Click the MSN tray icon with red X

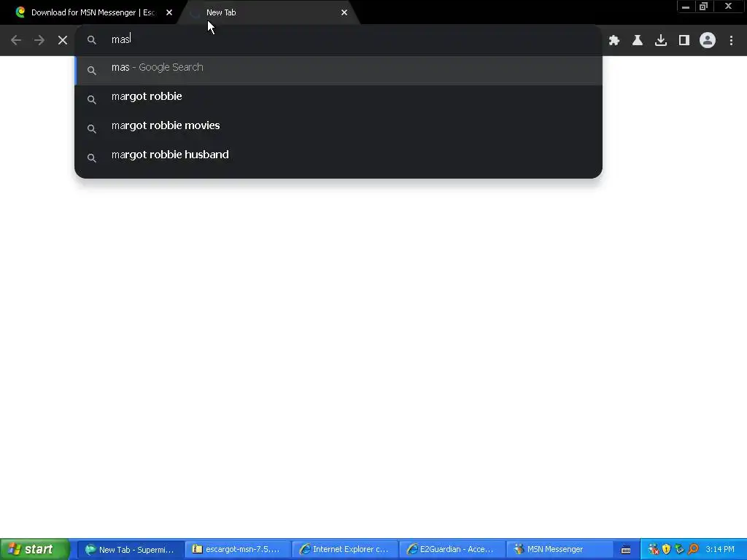coord(654,550)
